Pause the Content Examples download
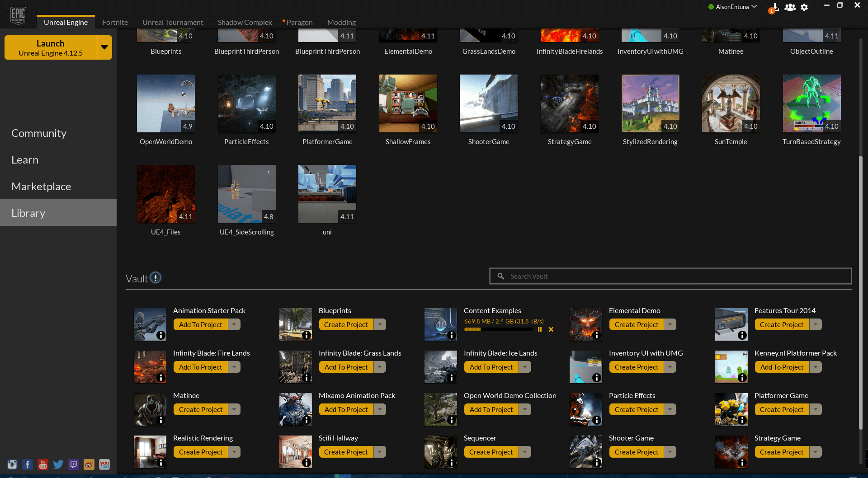Image resolution: width=868 pixels, height=478 pixels. 540,329
